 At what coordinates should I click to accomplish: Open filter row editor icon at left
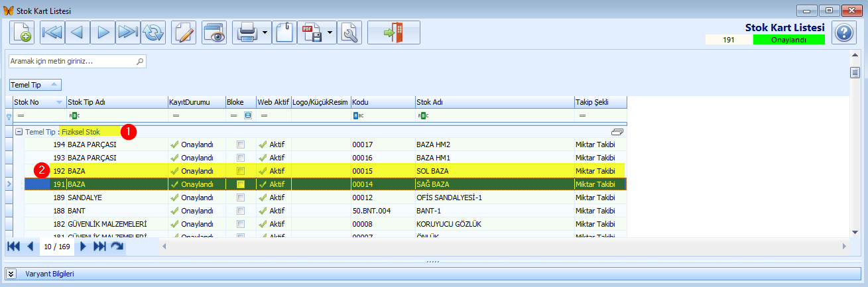9,116
